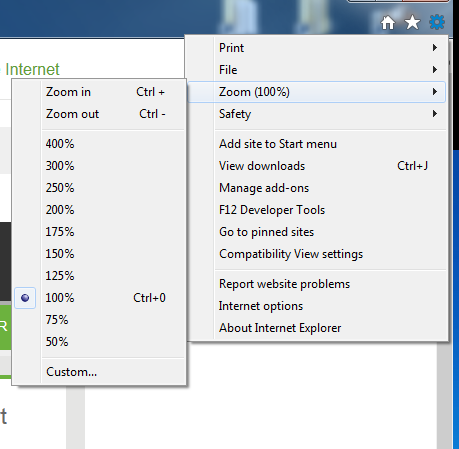Viewport: 459px width, 449px height.
Task: Expand the File submenu arrow
Action: pyautogui.click(x=435, y=70)
